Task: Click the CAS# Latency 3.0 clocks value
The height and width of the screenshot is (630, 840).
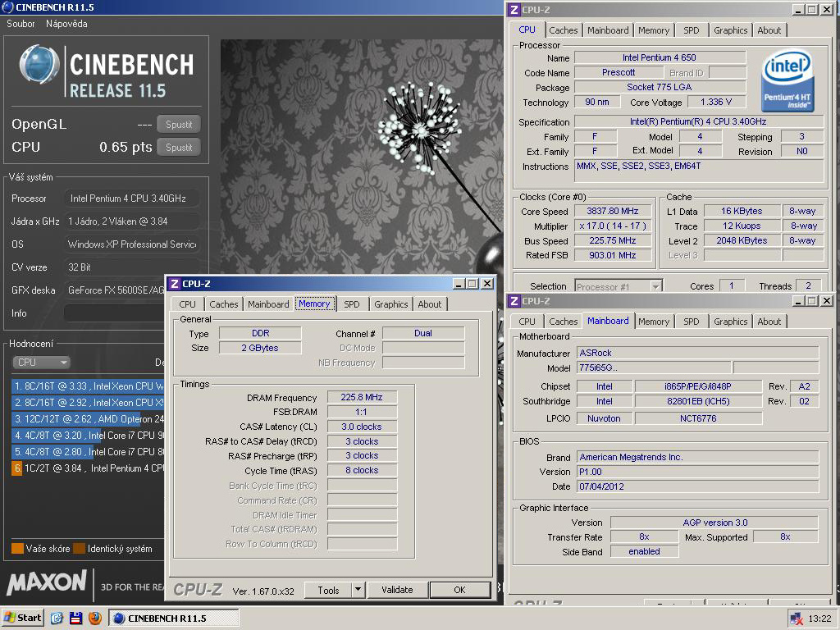Action: click(x=362, y=427)
